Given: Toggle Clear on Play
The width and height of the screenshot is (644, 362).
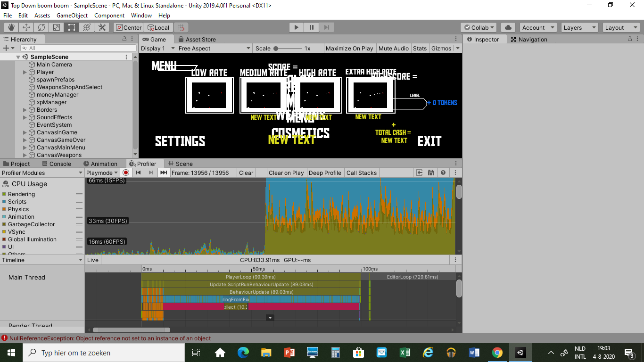Looking at the screenshot, I should click(x=286, y=173).
